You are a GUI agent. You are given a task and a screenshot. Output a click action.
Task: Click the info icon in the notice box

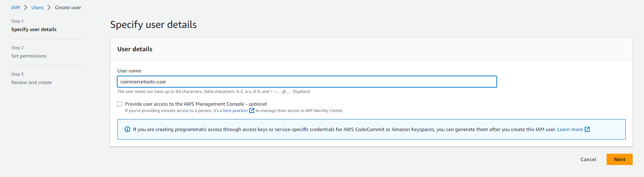click(127, 129)
